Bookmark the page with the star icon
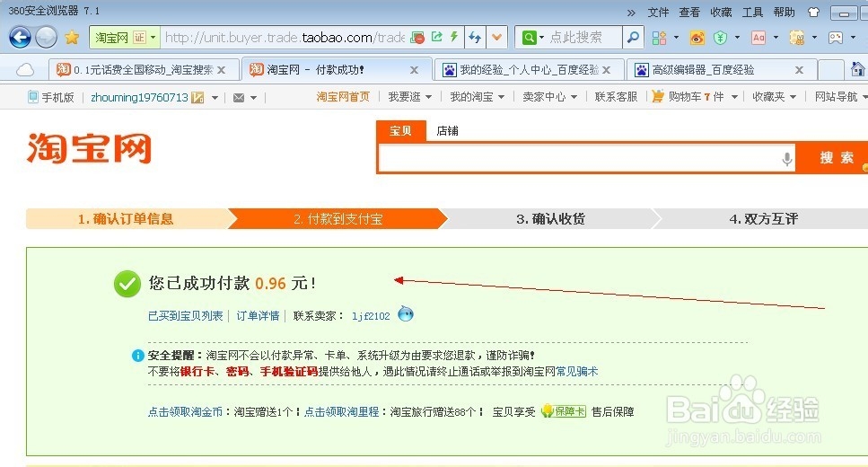 [x=72, y=37]
